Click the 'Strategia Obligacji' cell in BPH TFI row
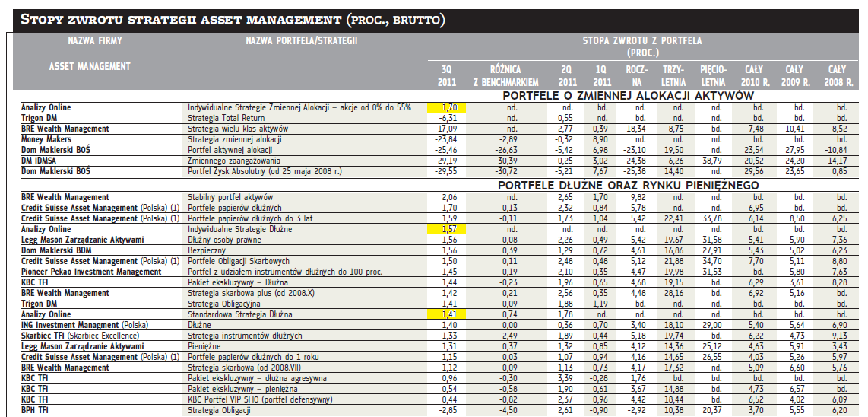 pyautogui.click(x=220, y=410)
